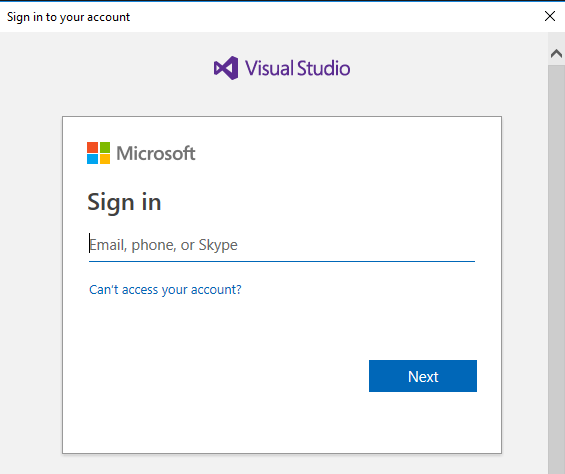
Task: Click the vertical scrollbar thumb
Action: (556, 269)
